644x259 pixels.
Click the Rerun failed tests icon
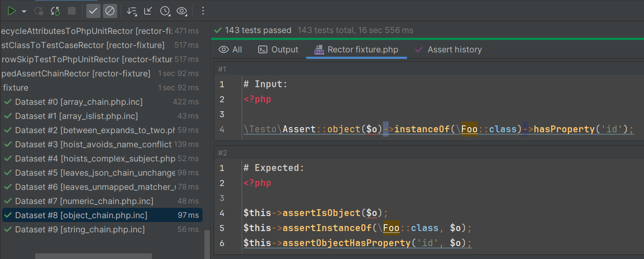39,11
